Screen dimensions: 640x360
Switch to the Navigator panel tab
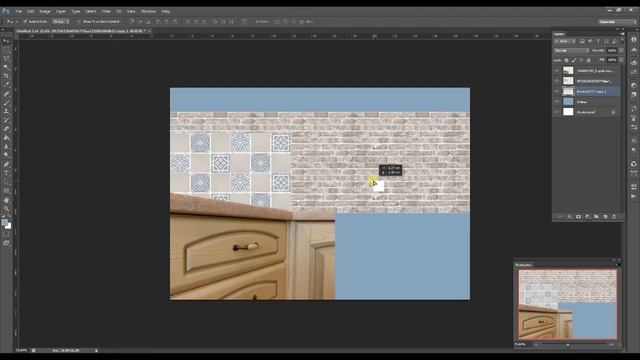pyautogui.click(x=523, y=265)
